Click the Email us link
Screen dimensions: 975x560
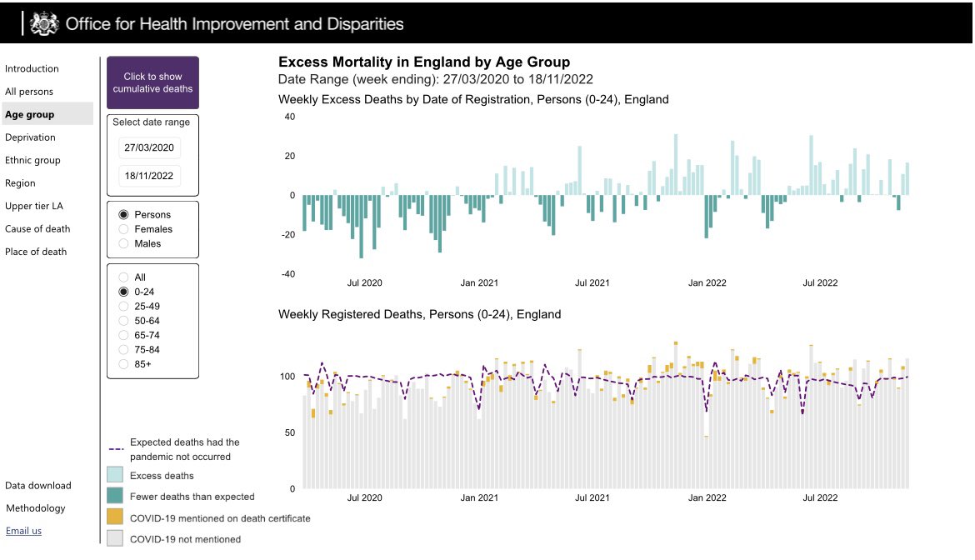coord(23,531)
